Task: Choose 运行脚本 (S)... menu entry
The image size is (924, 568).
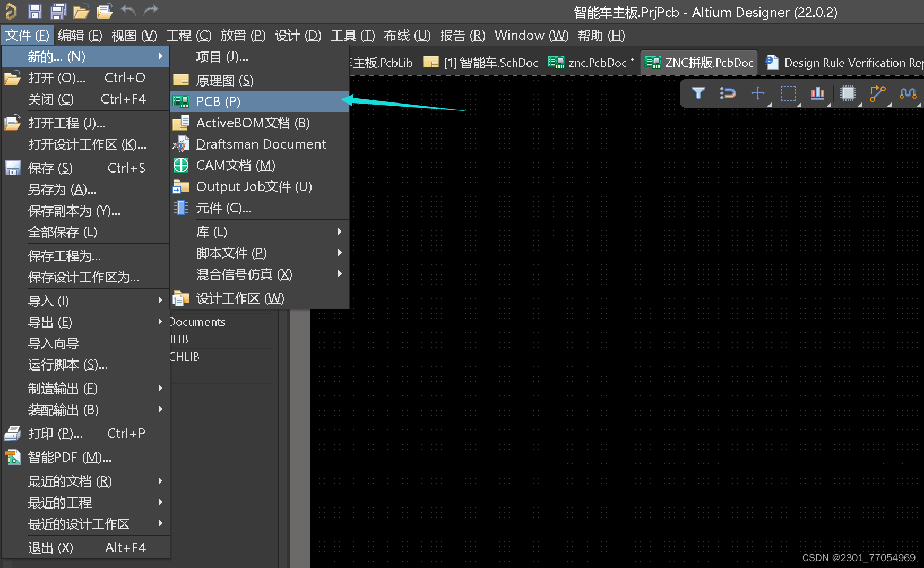Action: (86, 365)
